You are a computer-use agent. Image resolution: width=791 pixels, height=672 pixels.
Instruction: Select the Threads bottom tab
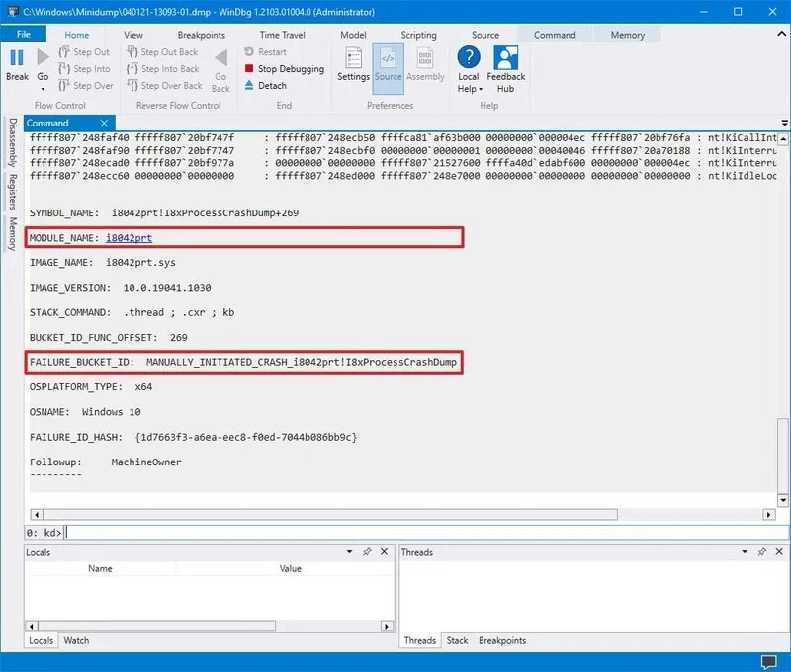tap(419, 640)
